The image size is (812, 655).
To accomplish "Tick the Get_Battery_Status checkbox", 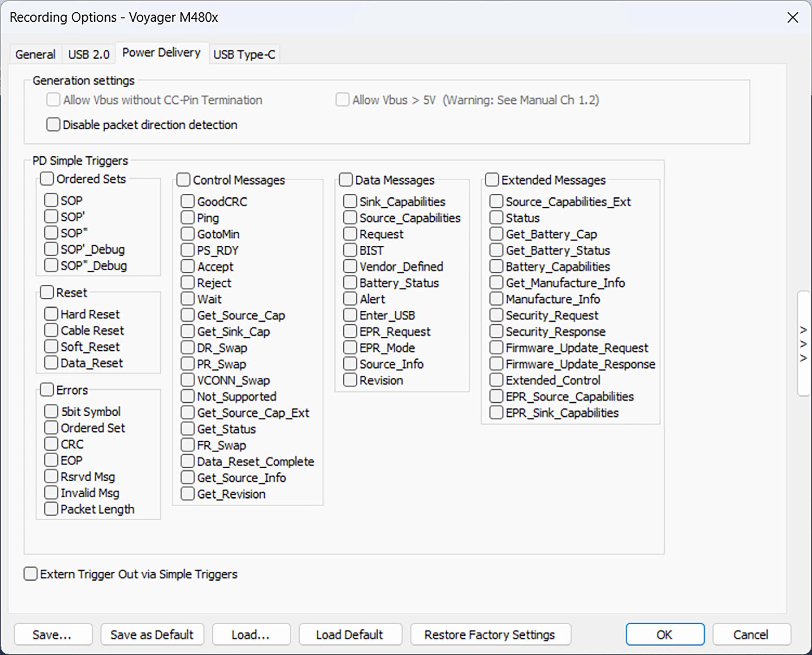I will tap(496, 250).
